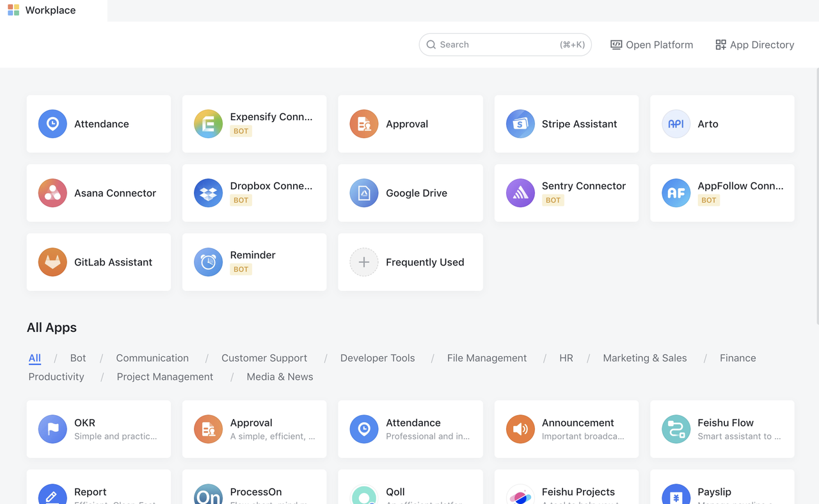Screen dimensions: 819x504
Task: Click the Search input field
Action: 505,45
